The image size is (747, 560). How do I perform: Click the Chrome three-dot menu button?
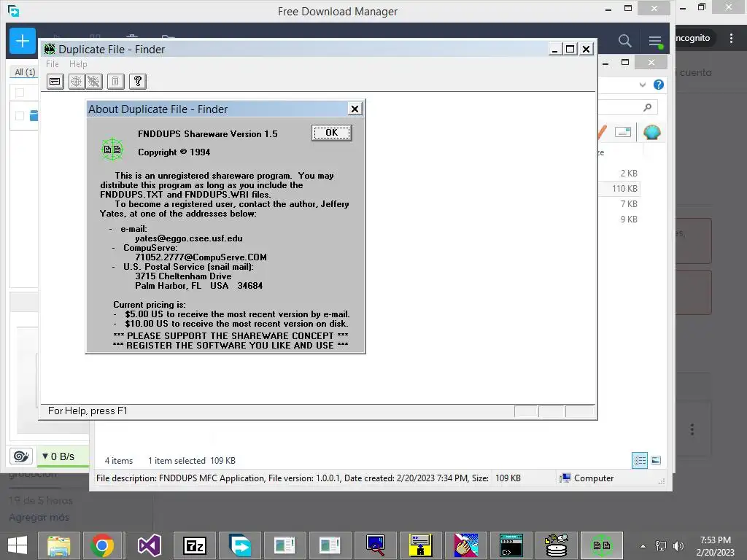731,38
